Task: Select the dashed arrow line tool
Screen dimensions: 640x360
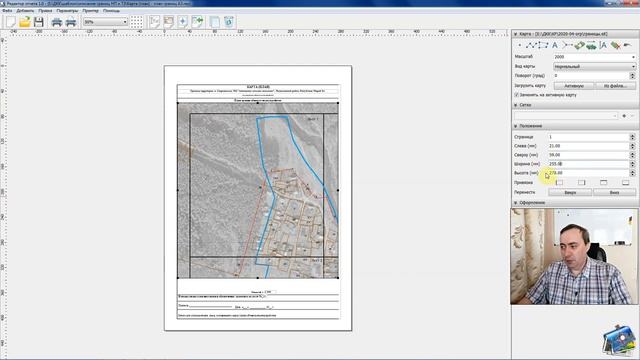Action: point(567,45)
